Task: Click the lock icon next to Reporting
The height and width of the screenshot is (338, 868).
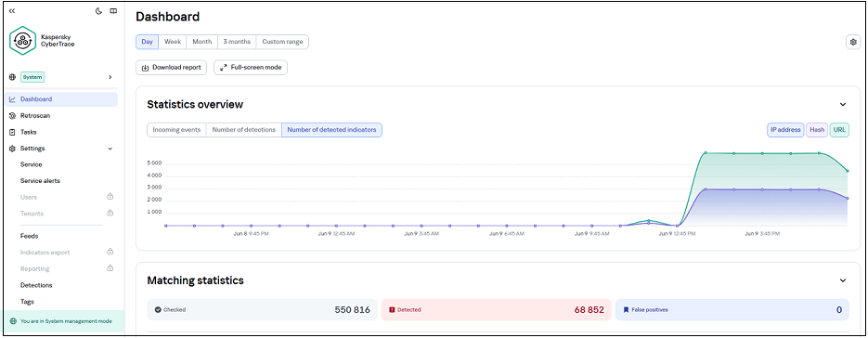Action: coord(110,268)
